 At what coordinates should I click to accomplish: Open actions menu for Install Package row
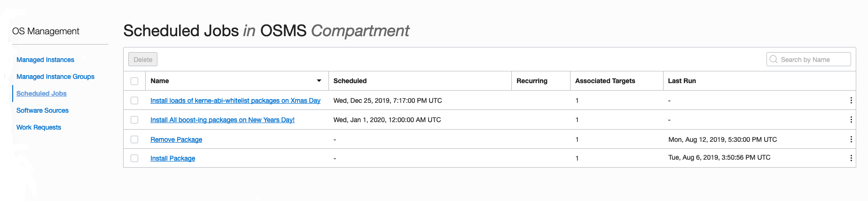point(851,158)
